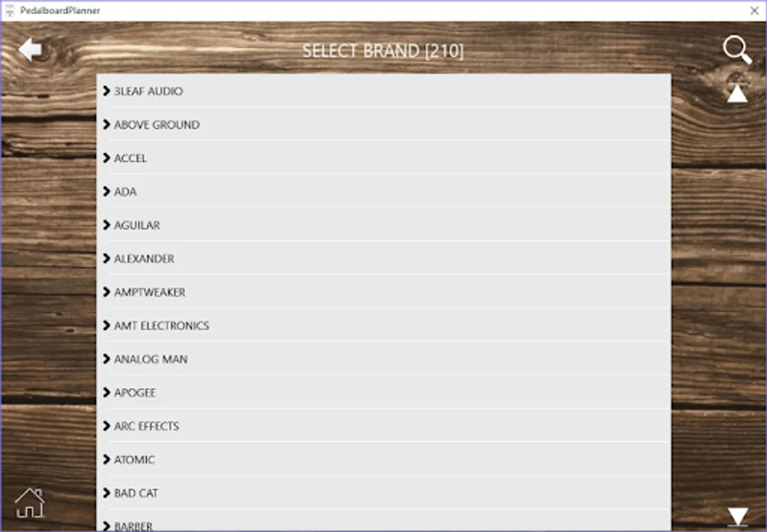The image size is (767, 532).
Task: Go to home via house icon
Action: click(30, 502)
